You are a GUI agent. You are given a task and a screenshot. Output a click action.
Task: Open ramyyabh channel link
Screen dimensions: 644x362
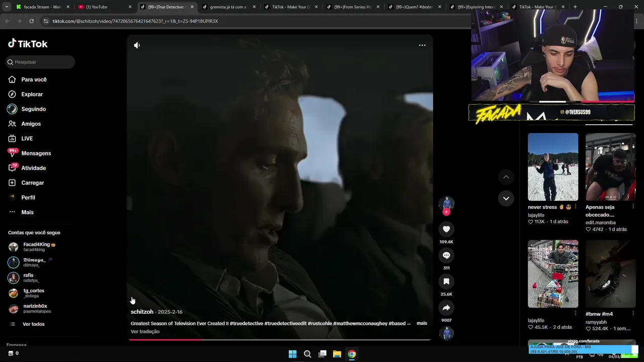[596, 322]
